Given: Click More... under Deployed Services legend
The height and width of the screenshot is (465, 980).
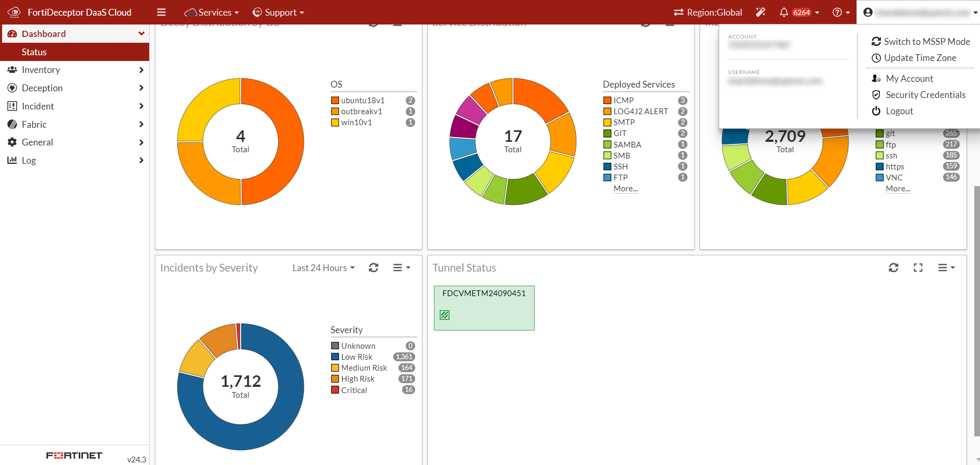Looking at the screenshot, I should 626,189.
